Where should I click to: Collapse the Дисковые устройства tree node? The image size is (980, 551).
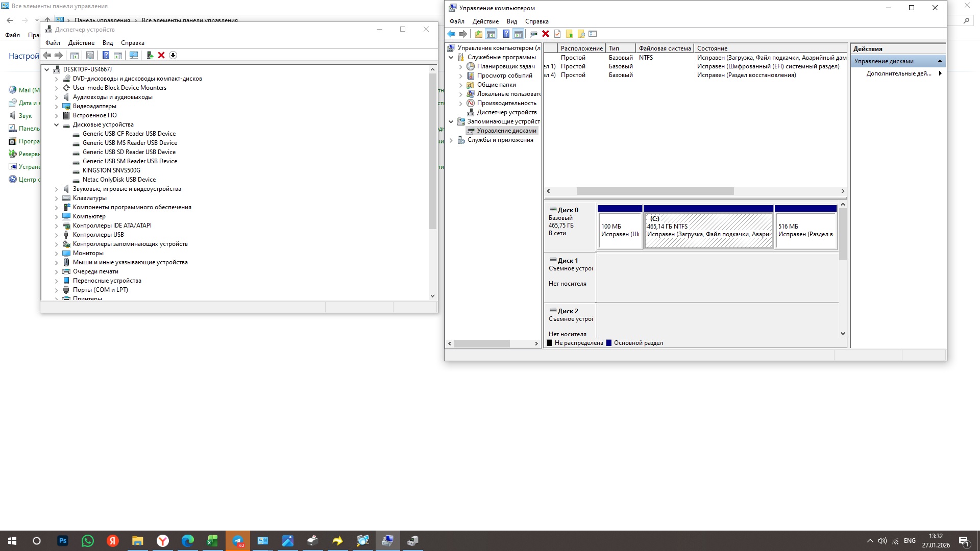point(57,124)
